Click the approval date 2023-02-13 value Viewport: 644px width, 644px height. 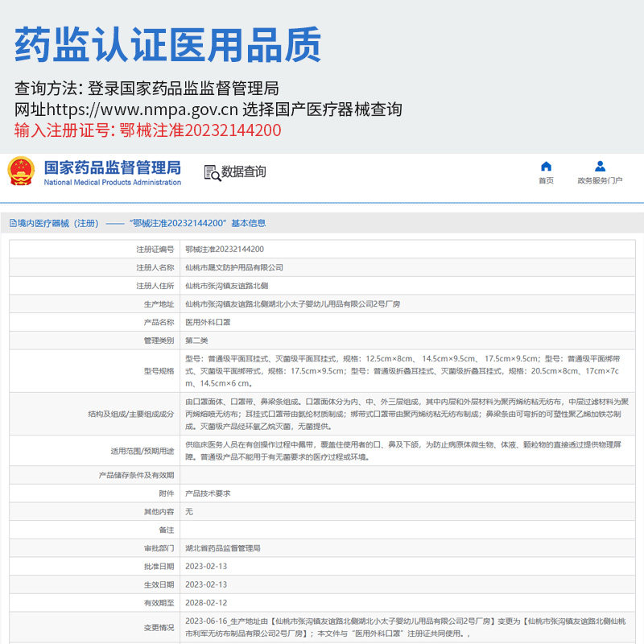206,567
